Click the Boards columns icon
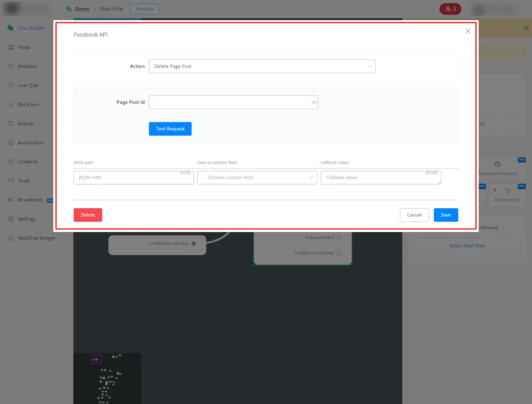Image resolution: width=532 pixels, height=404 pixels. [11, 123]
